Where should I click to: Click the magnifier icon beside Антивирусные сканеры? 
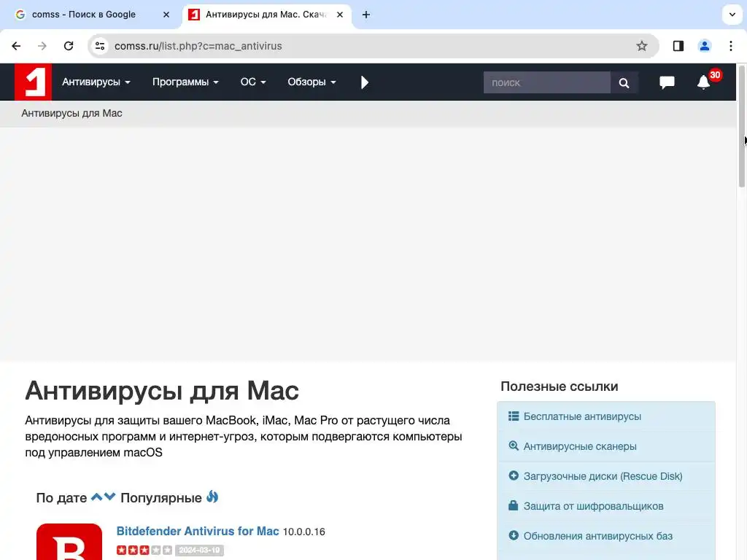[513, 446]
